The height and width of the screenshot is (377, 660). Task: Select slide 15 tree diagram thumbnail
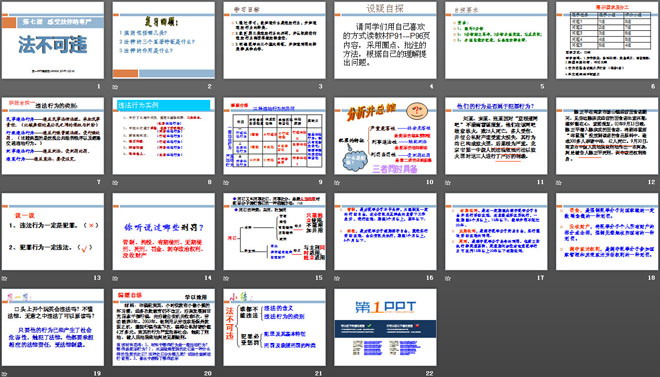pyautogui.click(x=274, y=231)
